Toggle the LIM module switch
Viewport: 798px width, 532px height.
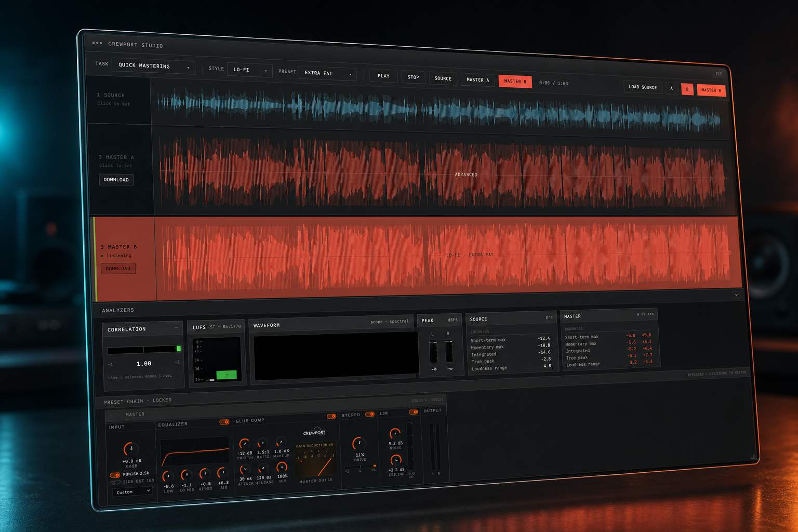pos(413,412)
